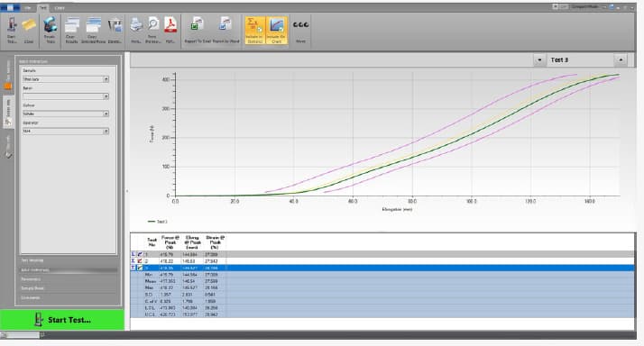The image size is (644, 346).
Task: Open Print Preview magnifier icon
Action: pyautogui.click(x=153, y=24)
